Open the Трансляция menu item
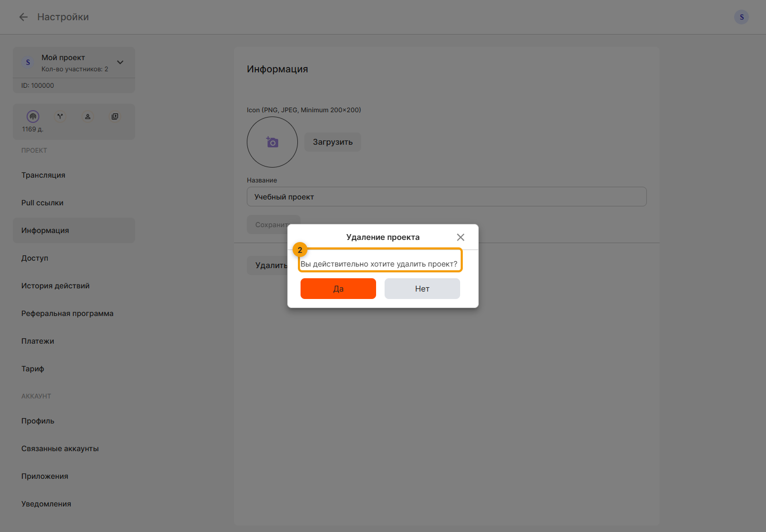Viewport: 766px width, 532px height. [74, 175]
